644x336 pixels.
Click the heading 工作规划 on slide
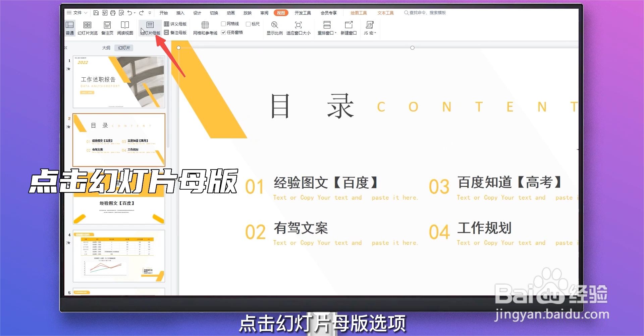[484, 228]
